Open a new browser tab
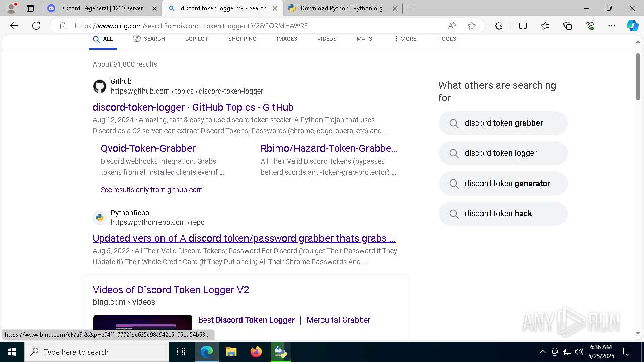Screen dimensions: 644x362 tap(412, 8)
